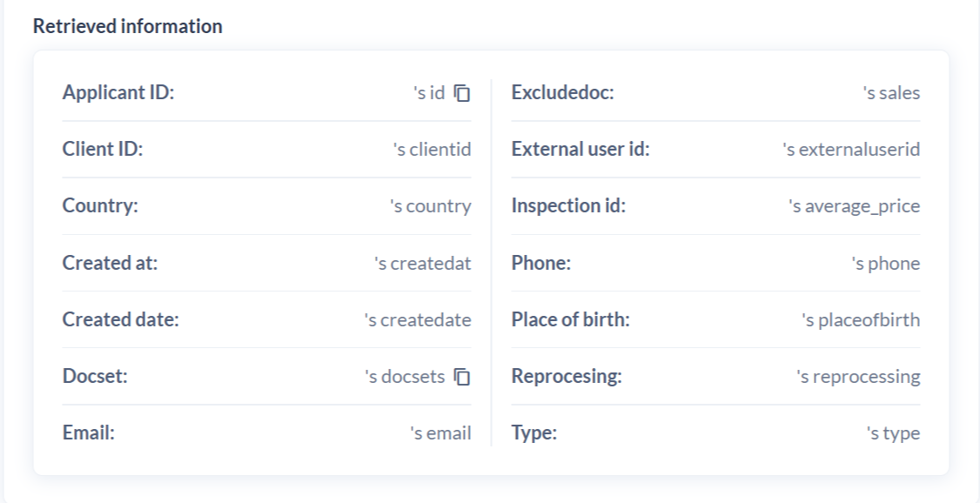This screenshot has height=503, width=980.
Task: Select the Country field value
Action: [x=430, y=207]
